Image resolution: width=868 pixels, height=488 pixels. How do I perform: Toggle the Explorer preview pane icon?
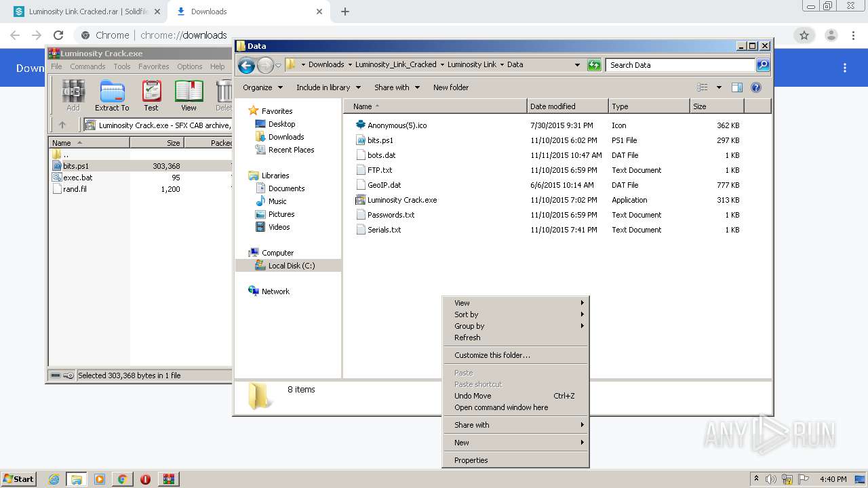[737, 87]
